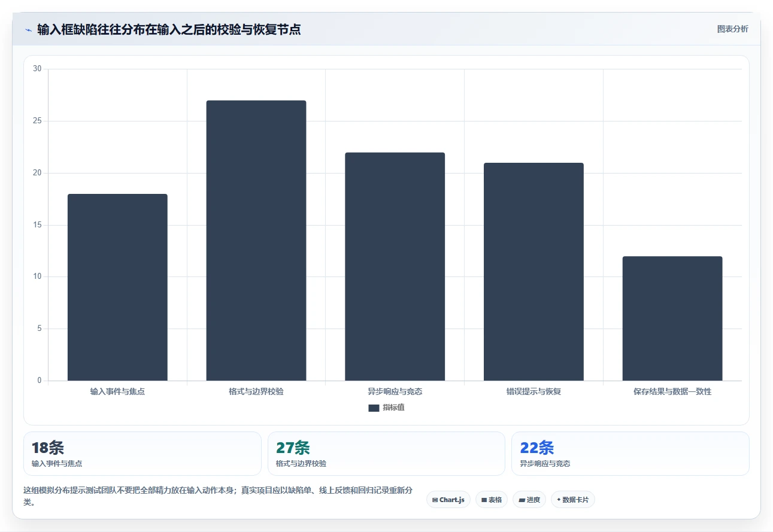Click the 异步响应与竞态 bar in chart
Image resolution: width=773 pixels, height=532 pixels.
395,266
